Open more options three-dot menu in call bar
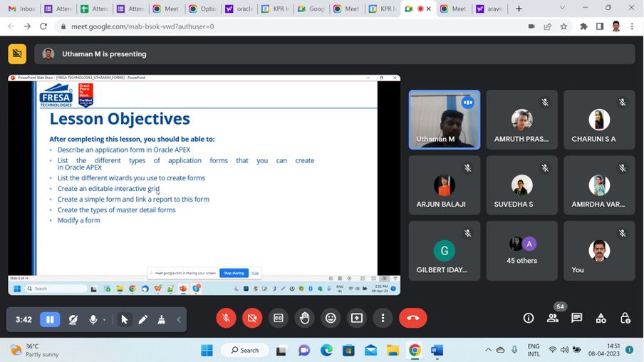Viewport: 644px width, 362px height. 383,318
